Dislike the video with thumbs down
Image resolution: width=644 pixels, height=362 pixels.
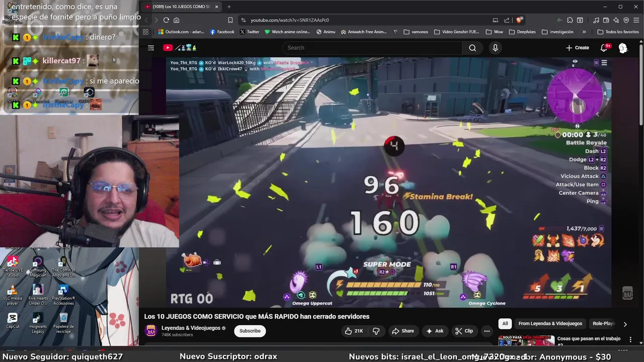(376, 331)
